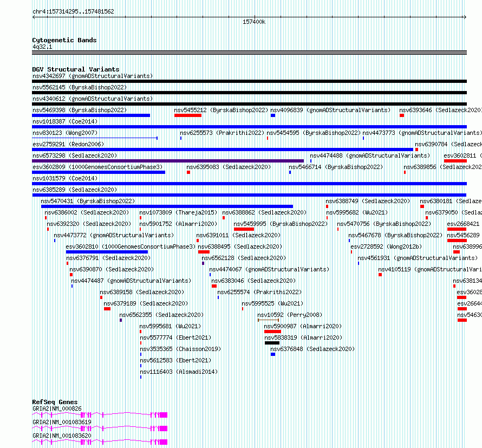Open esv2728592 Wong2012b label
Viewport: 482px width, 448px height.
click(386, 246)
